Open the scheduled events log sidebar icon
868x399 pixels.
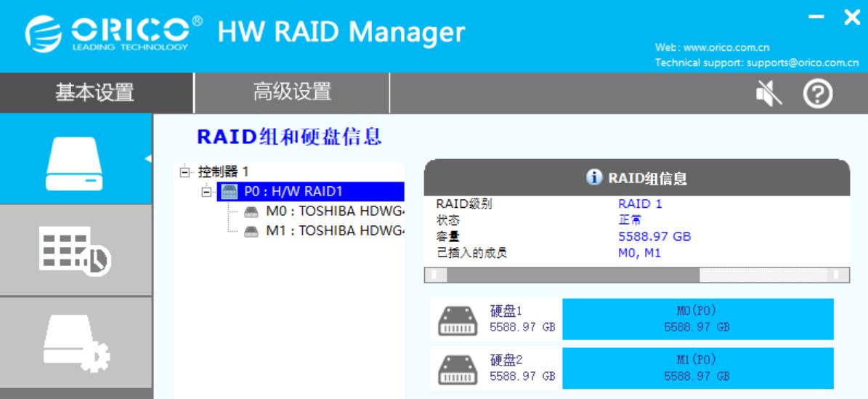tap(76, 251)
